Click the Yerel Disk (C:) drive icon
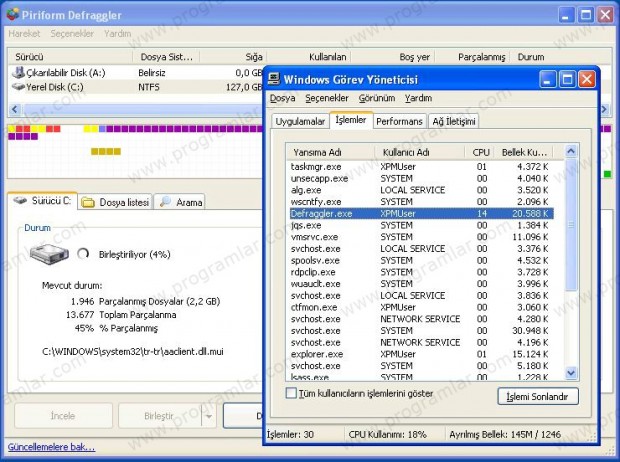 (x=18, y=87)
